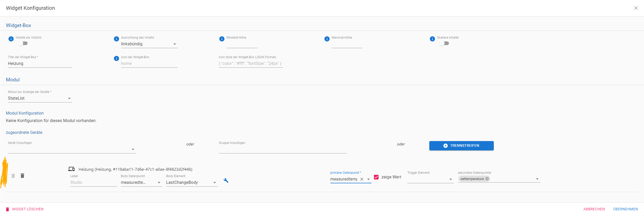
Task: Expand StateList module dropdown
Action: (40, 98)
